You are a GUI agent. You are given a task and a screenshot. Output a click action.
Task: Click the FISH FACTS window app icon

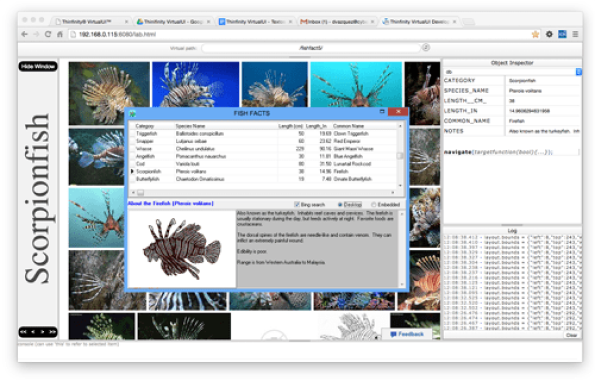(132, 113)
